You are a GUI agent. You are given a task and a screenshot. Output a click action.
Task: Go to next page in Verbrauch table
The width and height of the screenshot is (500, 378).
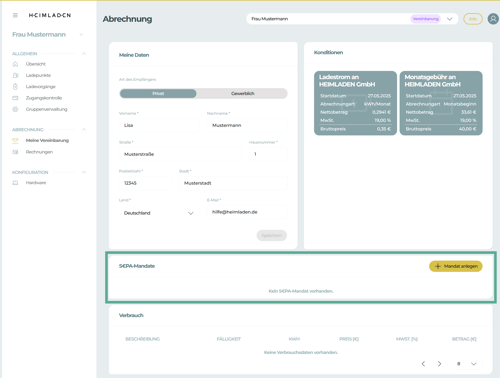click(439, 364)
